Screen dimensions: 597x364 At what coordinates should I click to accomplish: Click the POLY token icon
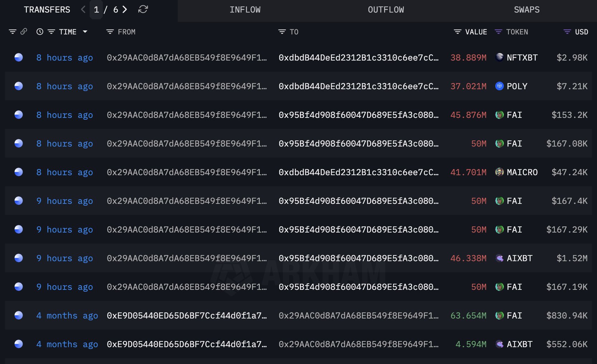point(500,86)
